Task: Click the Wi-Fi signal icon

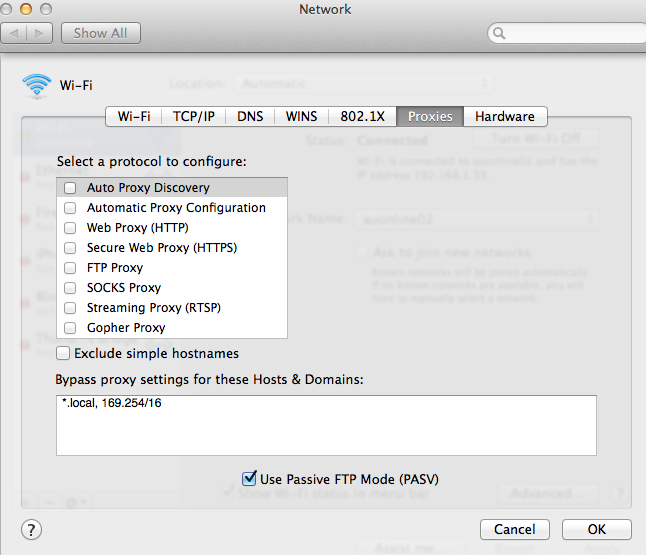Action: coord(37,86)
